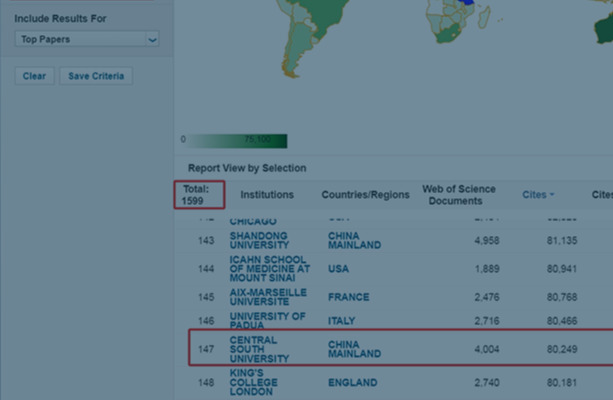Open the Aix-Marseille Universite link
The image size is (613, 400).
(x=268, y=297)
